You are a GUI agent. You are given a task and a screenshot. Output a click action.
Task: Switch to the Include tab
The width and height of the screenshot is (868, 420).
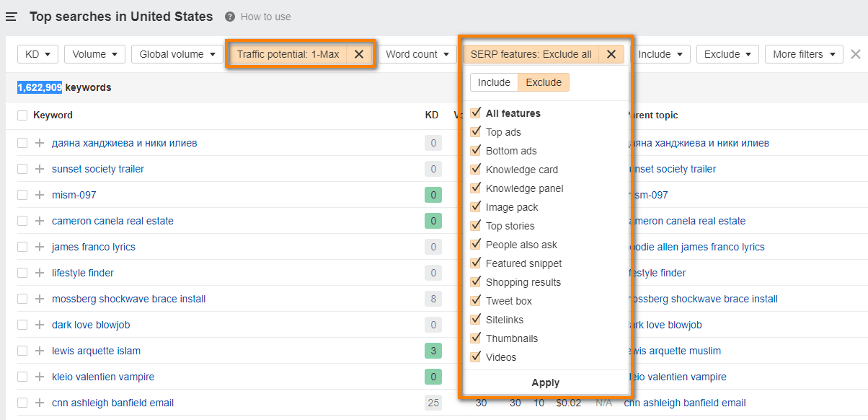pos(494,82)
